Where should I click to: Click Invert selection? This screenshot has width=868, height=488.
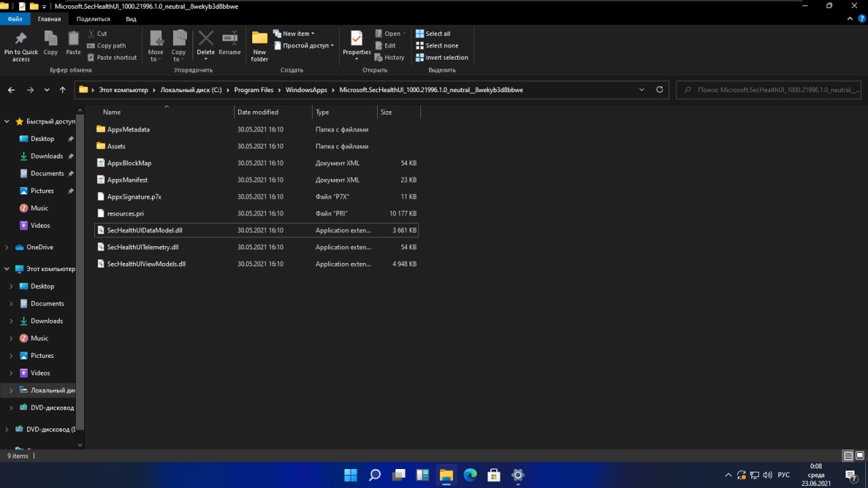coord(441,58)
